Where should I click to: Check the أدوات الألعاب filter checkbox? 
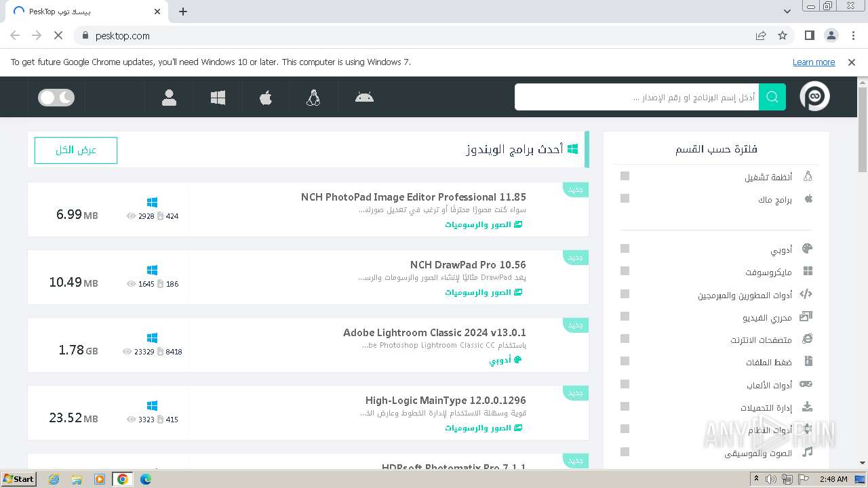pos(625,384)
